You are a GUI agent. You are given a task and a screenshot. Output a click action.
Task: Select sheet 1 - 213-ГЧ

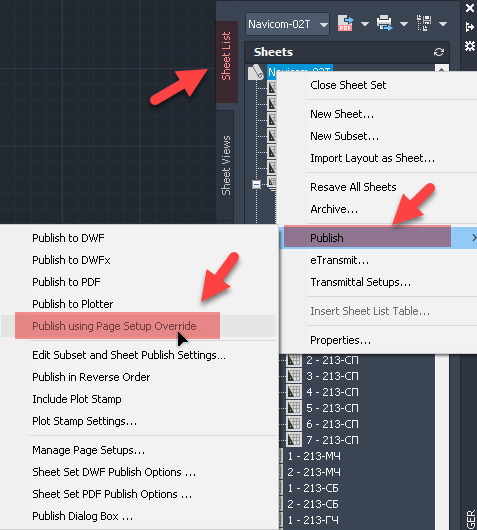[313, 520]
